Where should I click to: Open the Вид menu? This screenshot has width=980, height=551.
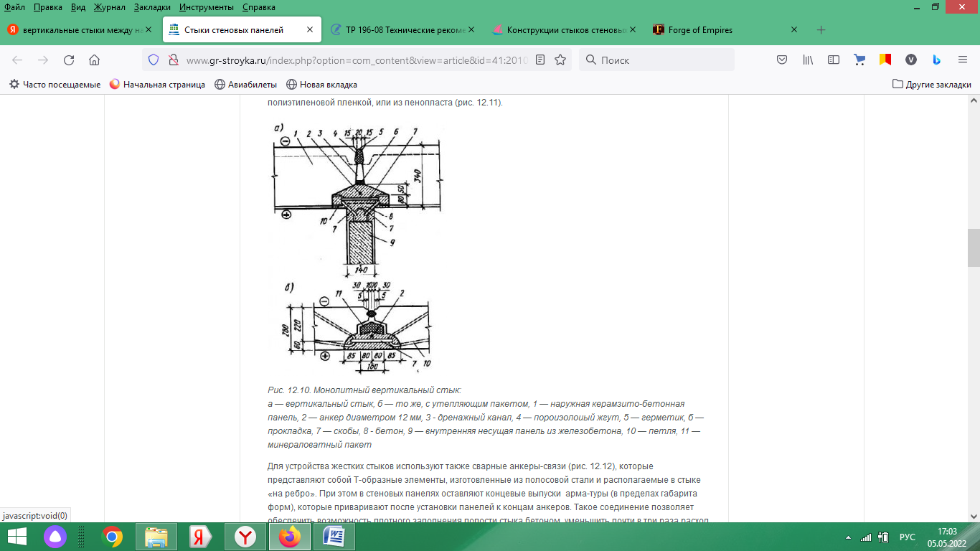pos(79,7)
